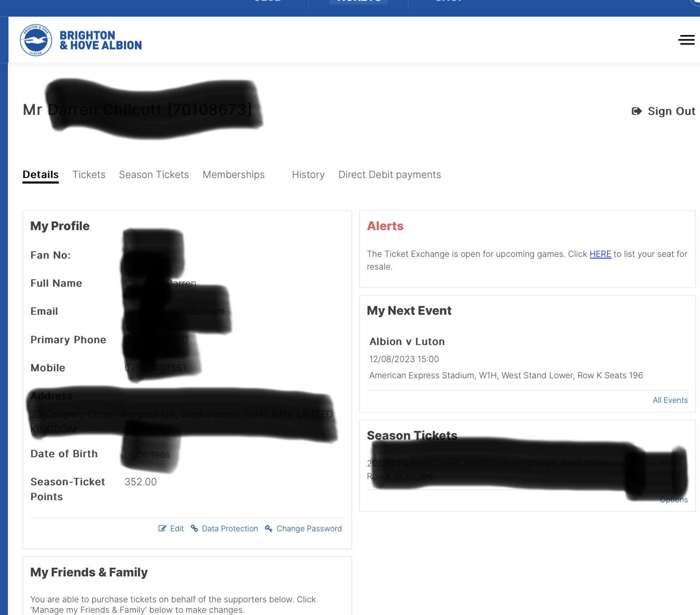Click the Full Name label

coord(56,283)
